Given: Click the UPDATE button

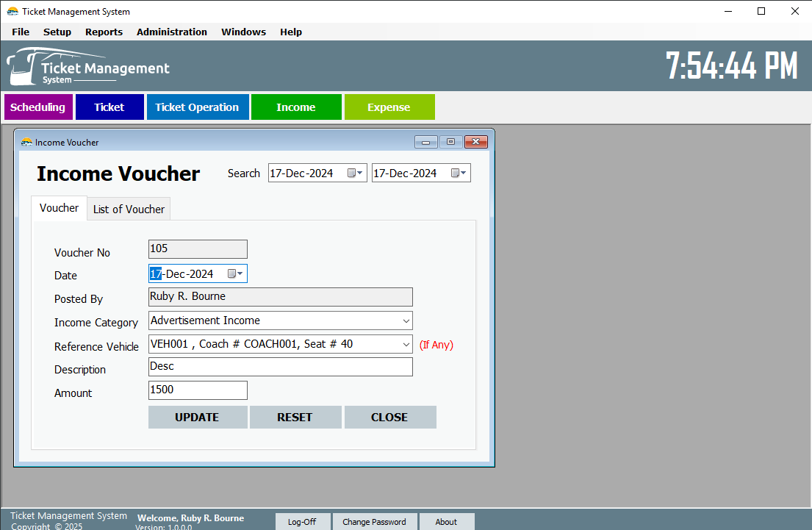Looking at the screenshot, I should coord(198,417).
